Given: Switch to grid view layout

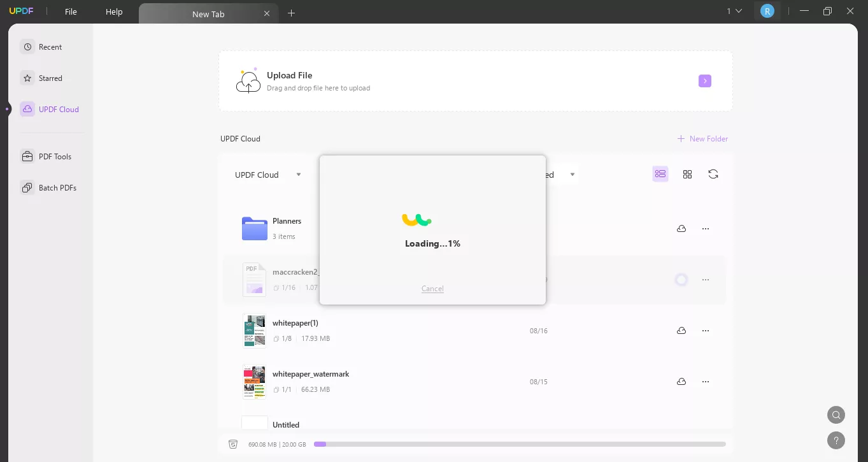Looking at the screenshot, I should [687, 174].
